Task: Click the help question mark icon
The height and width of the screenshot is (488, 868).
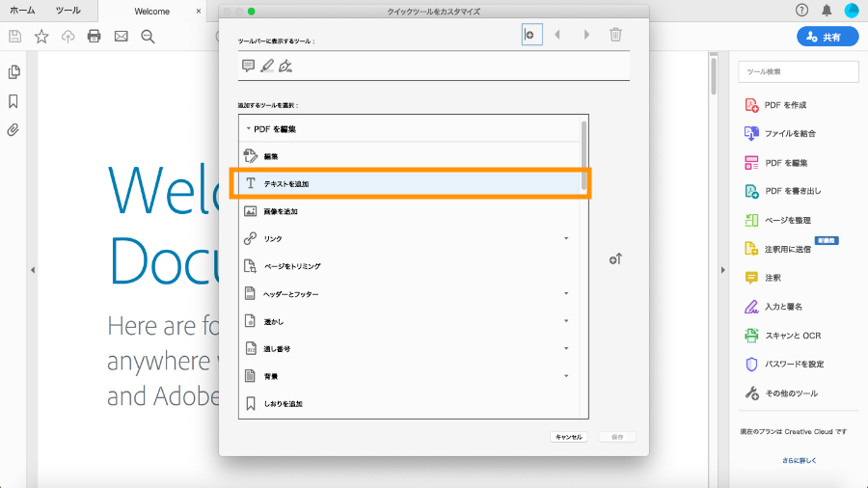Action: (801, 10)
